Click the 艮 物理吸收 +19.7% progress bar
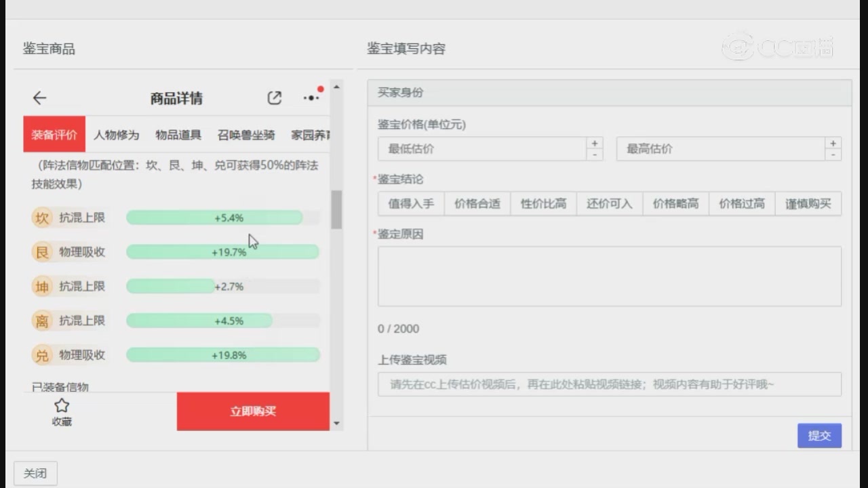The height and width of the screenshot is (488, 868). (x=223, y=252)
